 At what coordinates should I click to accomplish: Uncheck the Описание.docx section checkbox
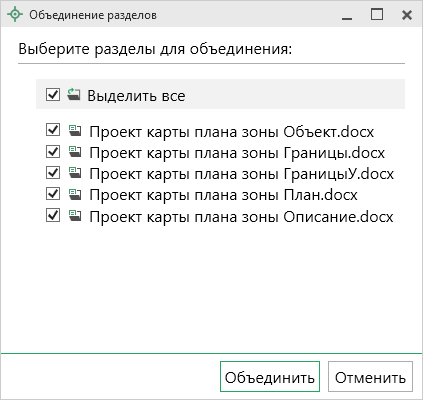(53, 215)
